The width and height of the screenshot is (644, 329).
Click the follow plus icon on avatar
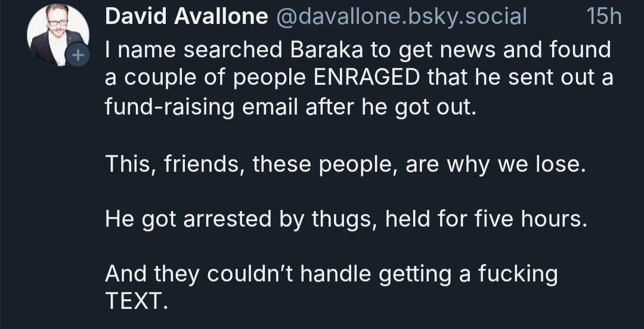point(76,56)
